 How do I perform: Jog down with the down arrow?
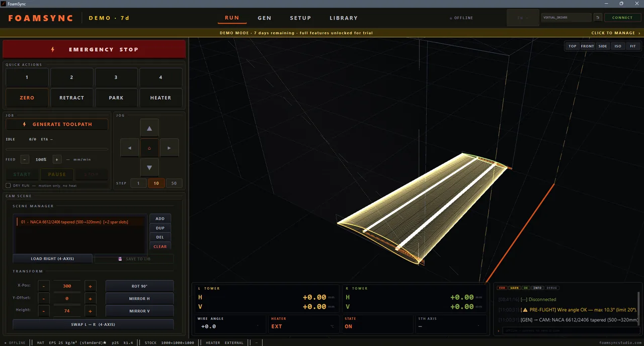click(x=149, y=167)
